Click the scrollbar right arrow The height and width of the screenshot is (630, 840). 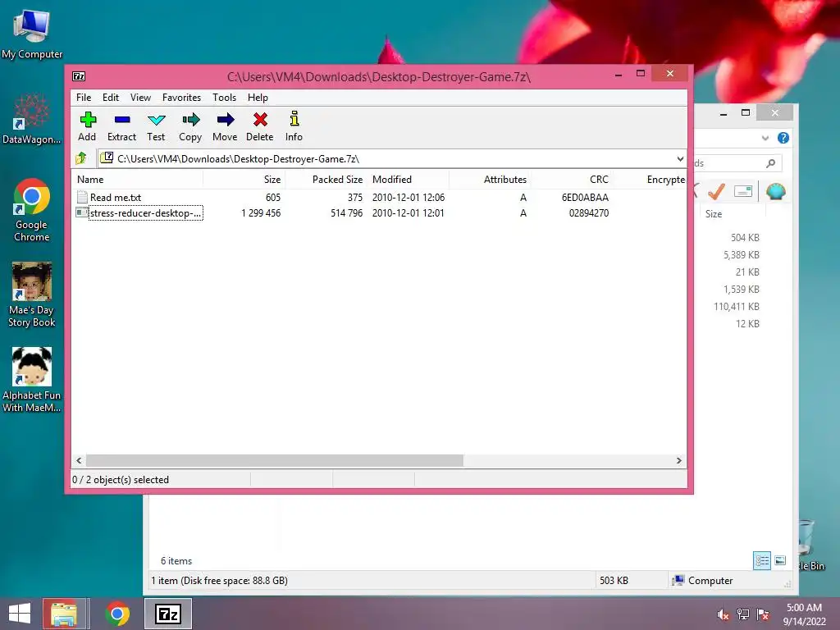[x=678, y=460]
